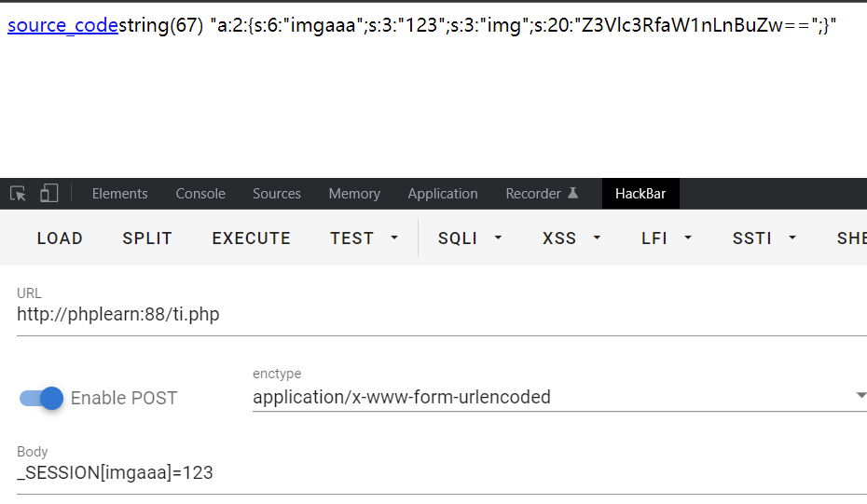The image size is (867, 504).
Task: Open the Console tab
Action: click(x=200, y=194)
